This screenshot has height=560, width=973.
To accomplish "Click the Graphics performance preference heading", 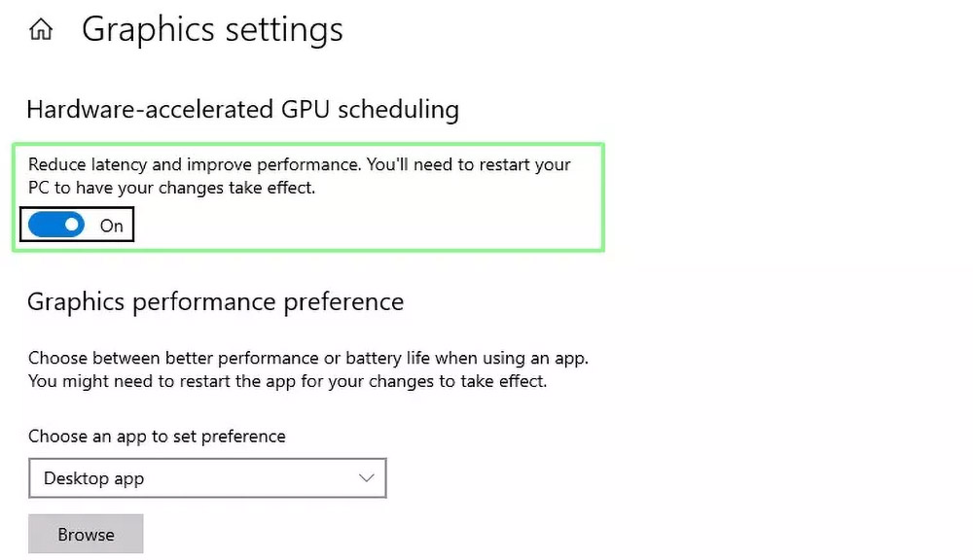I will click(x=214, y=301).
